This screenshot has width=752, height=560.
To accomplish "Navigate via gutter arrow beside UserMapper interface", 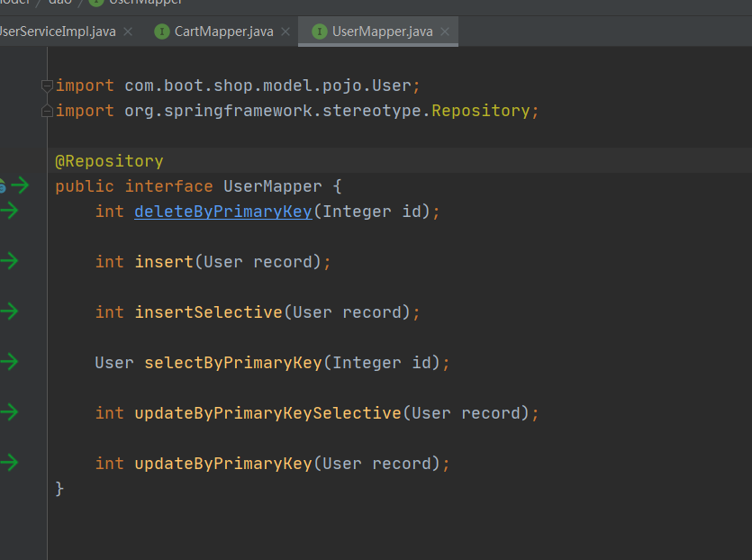I will (20, 185).
